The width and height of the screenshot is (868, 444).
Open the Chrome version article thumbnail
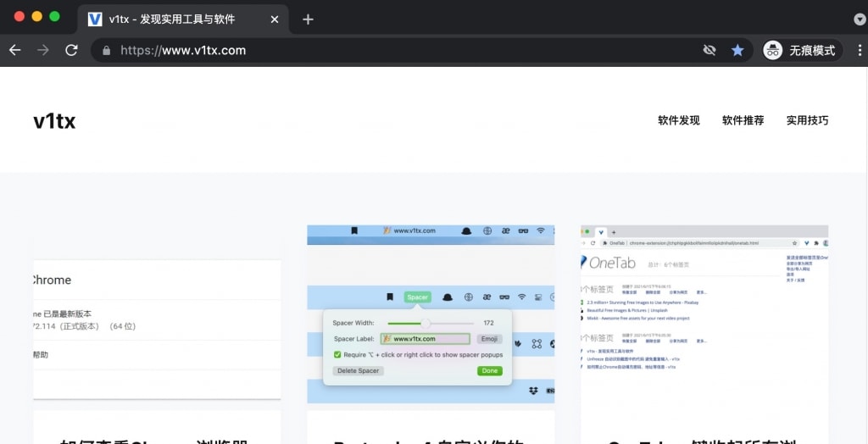click(x=157, y=329)
